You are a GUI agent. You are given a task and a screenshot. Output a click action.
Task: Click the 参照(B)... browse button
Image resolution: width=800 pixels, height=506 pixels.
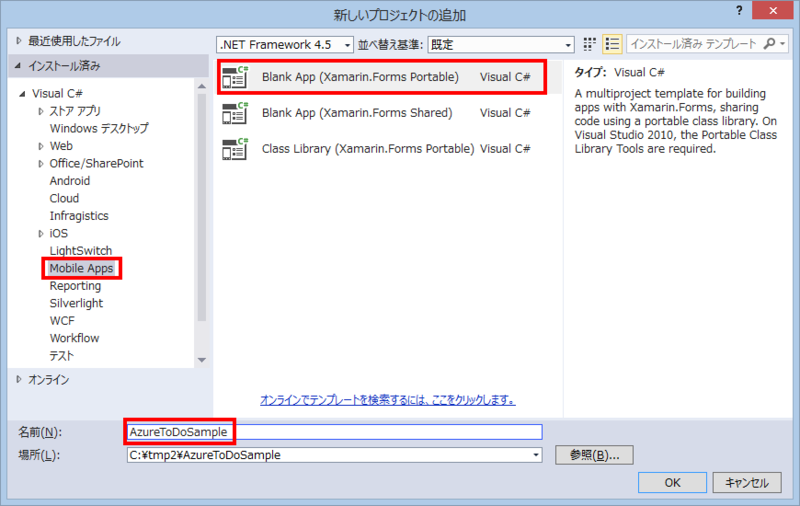click(594, 455)
